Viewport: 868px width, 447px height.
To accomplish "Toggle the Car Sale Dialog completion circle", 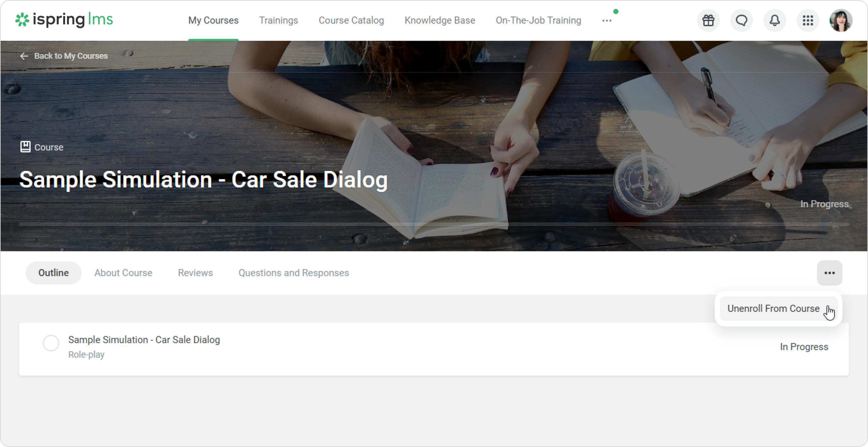I will point(51,343).
